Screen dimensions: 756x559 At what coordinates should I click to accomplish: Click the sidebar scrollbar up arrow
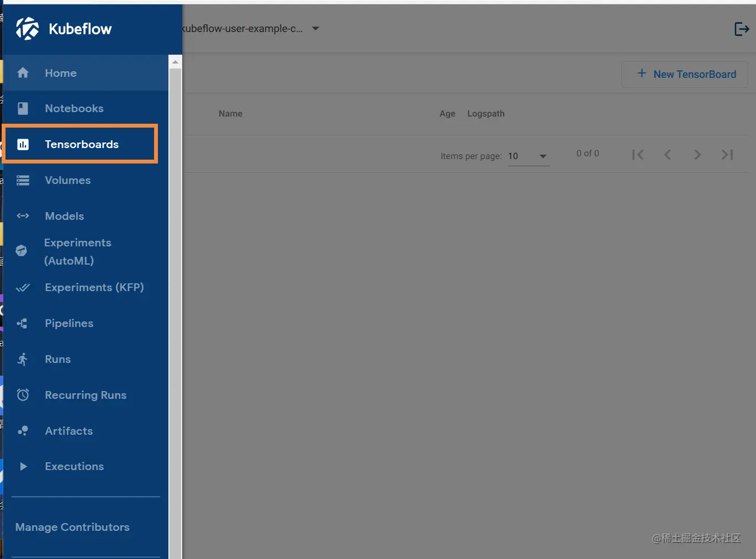[x=175, y=62]
